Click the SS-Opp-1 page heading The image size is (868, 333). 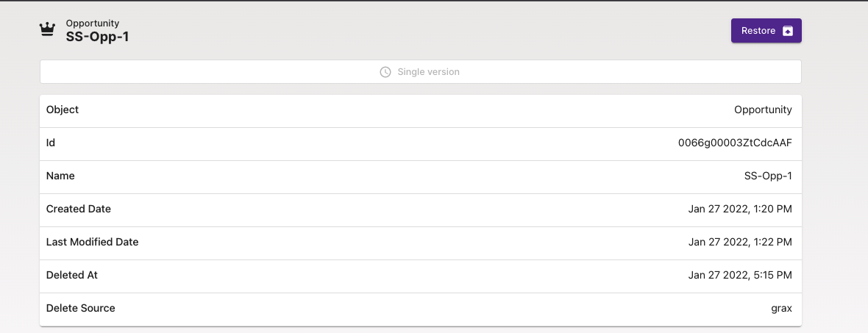tap(97, 37)
